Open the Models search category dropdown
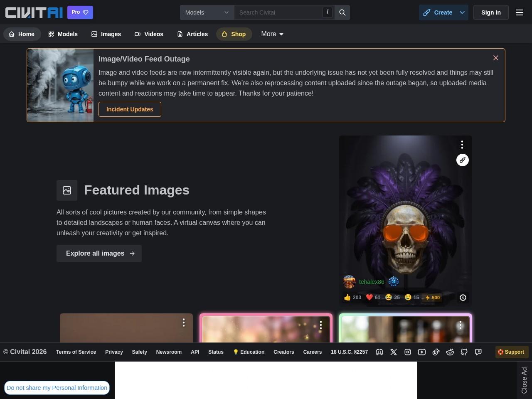The image size is (532, 399). click(x=207, y=12)
